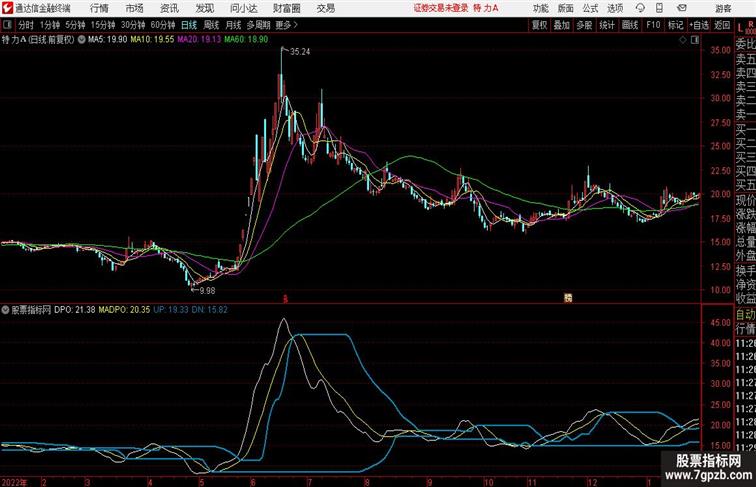
Task: Open the 功能 menu
Action: click(540, 8)
